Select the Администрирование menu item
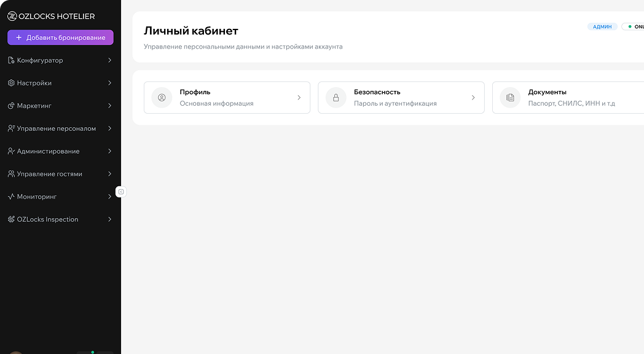The width and height of the screenshot is (644, 354). (x=48, y=151)
